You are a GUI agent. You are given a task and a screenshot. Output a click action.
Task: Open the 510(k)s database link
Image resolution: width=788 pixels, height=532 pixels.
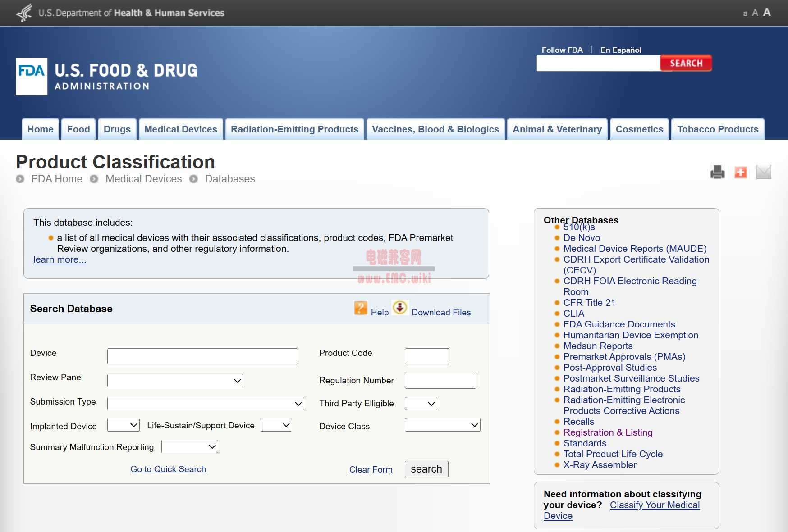point(579,227)
